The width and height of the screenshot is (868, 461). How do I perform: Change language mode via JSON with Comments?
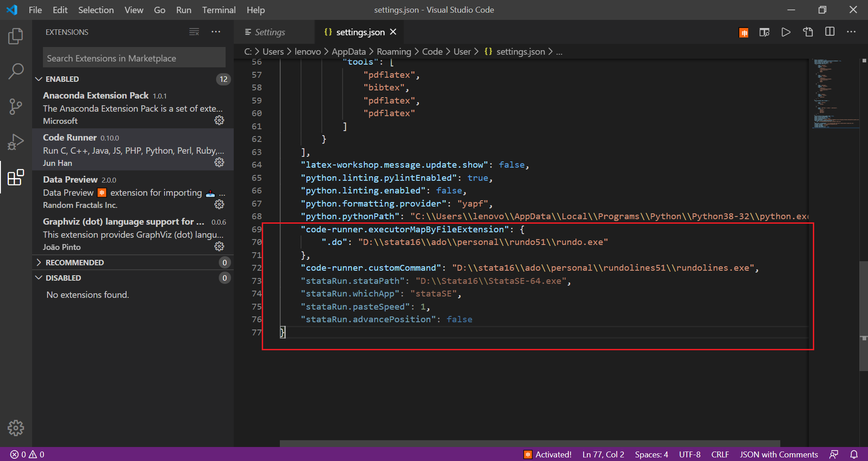point(778,454)
